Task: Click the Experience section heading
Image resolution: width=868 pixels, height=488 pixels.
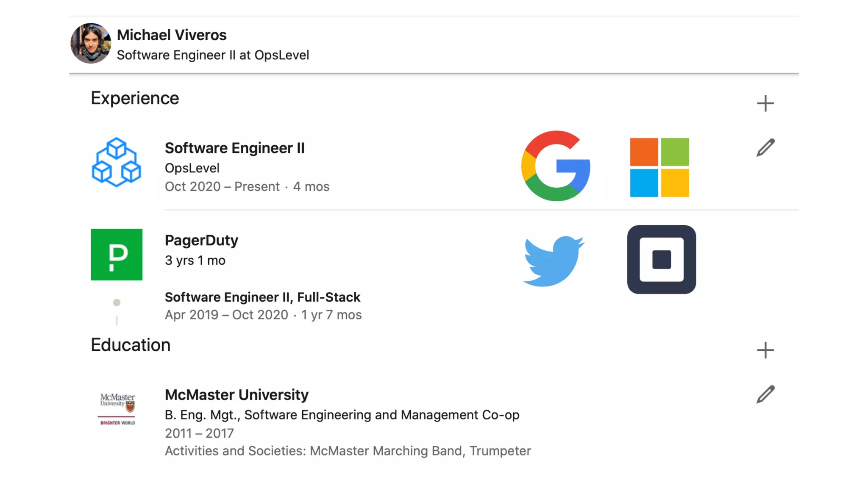Action: click(135, 98)
